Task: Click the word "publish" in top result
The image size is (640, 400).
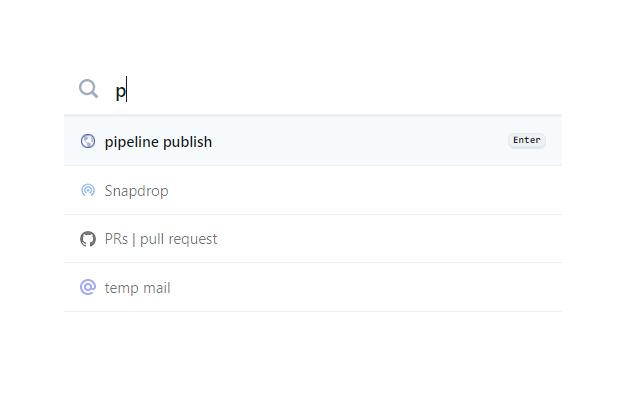Action: pos(188,142)
